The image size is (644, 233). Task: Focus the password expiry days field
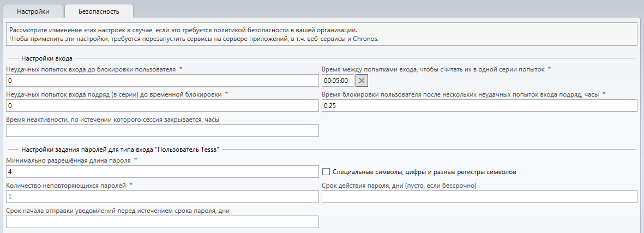point(479,197)
